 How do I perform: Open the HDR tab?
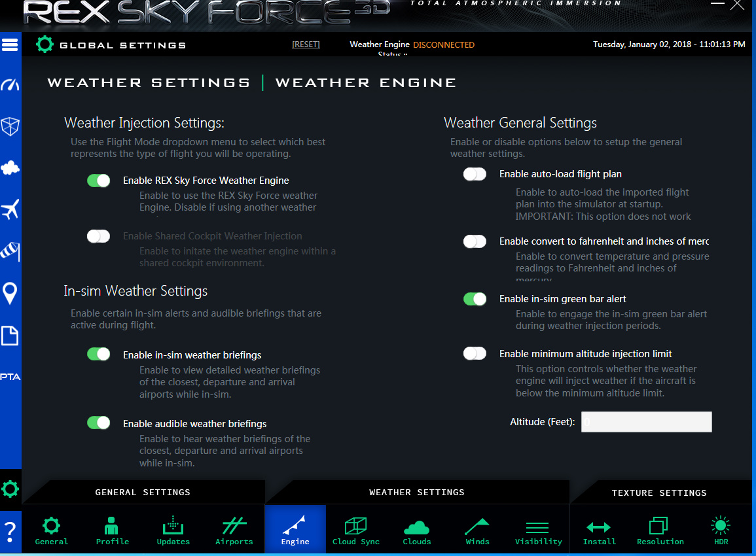[721, 531]
